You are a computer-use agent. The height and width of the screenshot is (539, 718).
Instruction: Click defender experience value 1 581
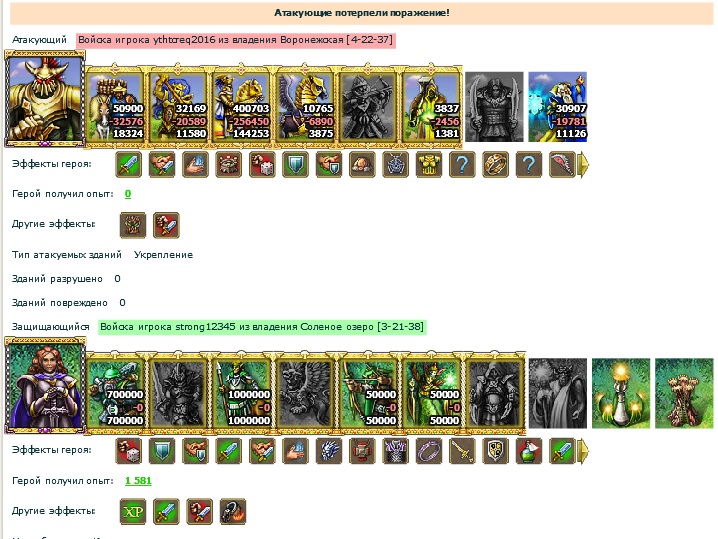pos(138,480)
